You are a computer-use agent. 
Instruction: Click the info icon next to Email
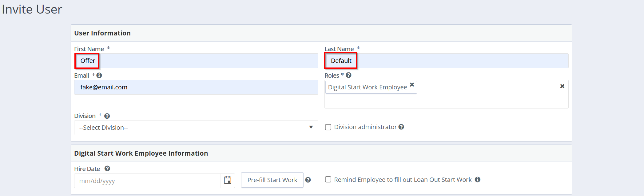[99, 76]
